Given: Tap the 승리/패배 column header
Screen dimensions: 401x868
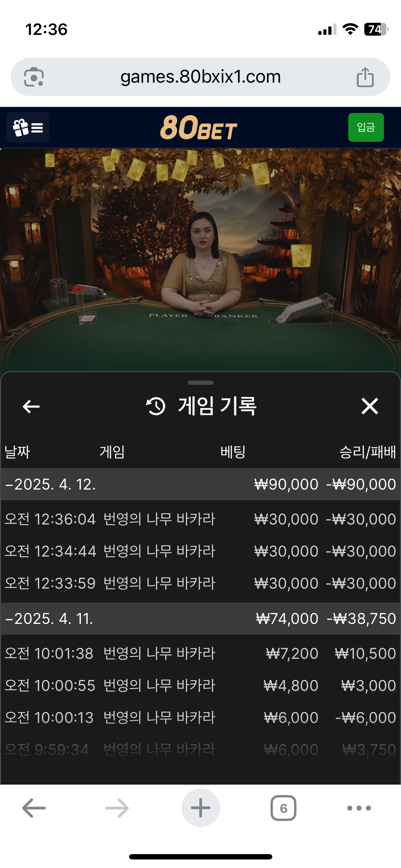Looking at the screenshot, I should pyautogui.click(x=367, y=452).
